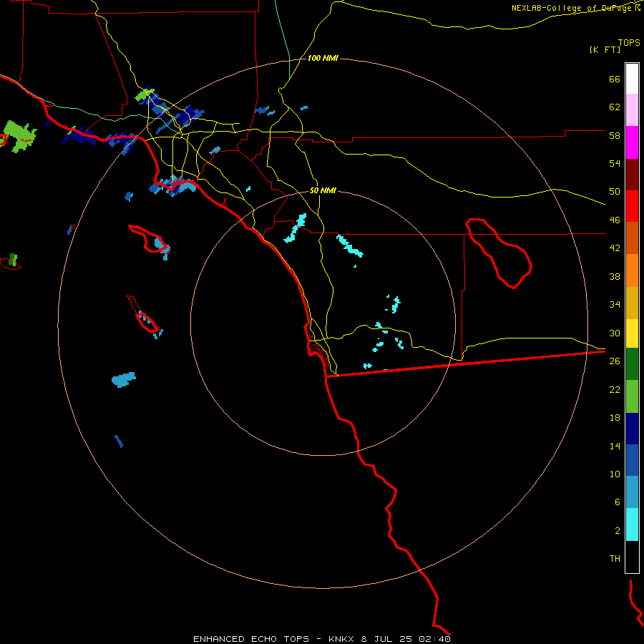Click the legend value "46"
644x644 pixels.
coord(615,220)
